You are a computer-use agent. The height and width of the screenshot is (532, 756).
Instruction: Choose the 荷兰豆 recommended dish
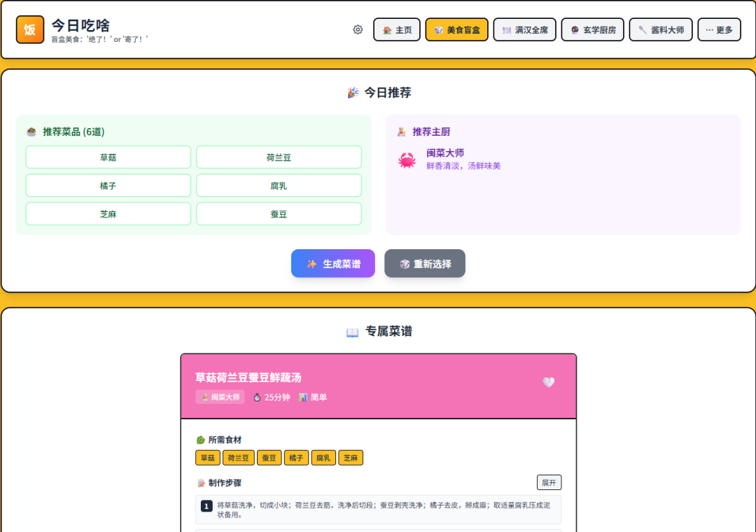tap(279, 157)
